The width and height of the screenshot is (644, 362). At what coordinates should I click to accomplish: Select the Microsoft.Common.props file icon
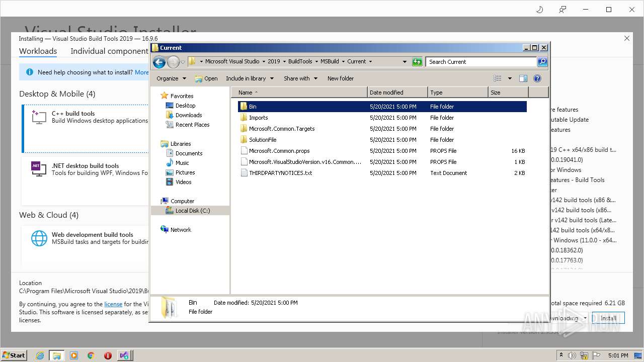pos(244,151)
